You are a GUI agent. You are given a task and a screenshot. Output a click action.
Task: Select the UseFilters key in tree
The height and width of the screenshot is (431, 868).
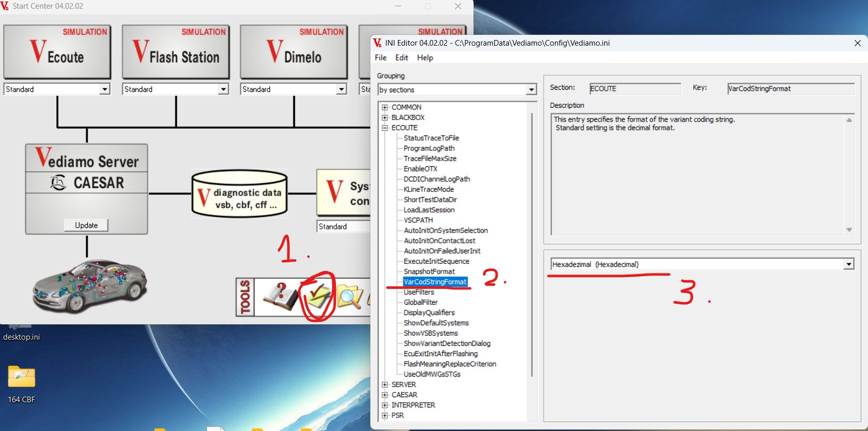point(419,292)
